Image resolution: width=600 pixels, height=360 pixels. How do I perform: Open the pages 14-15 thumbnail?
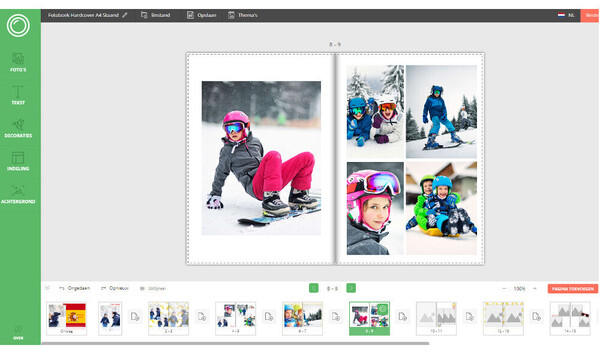(x=570, y=318)
